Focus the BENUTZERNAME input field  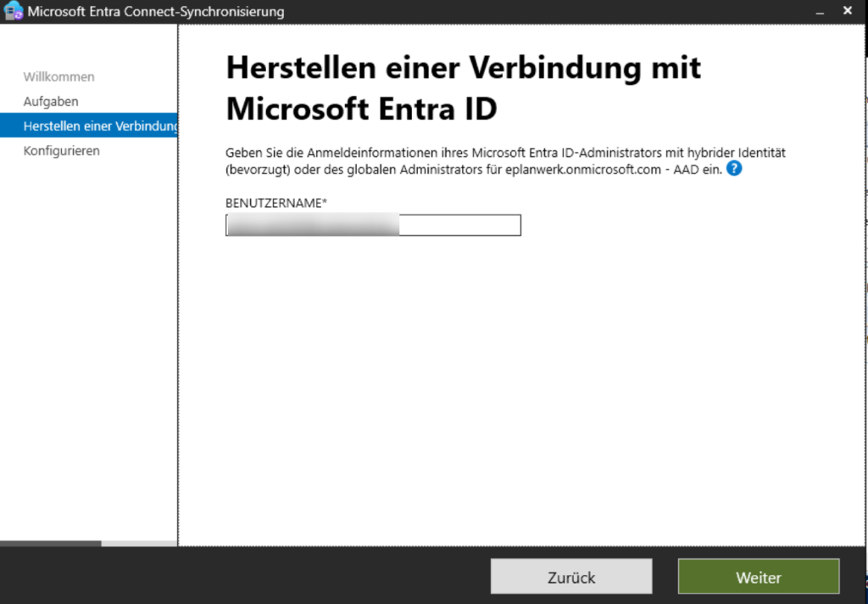point(373,225)
